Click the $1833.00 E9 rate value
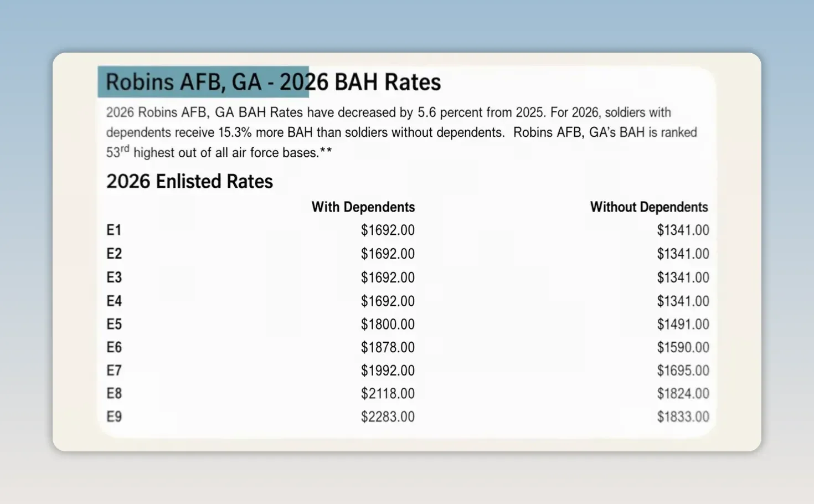Viewport: 814px width, 504px height. [683, 417]
